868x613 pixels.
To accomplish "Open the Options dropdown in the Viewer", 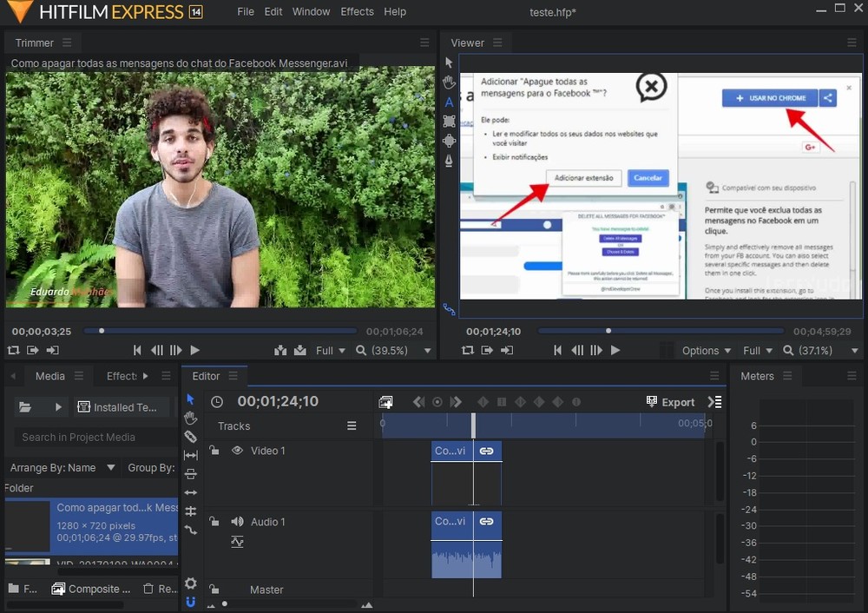I will click(x=705, y=350).
